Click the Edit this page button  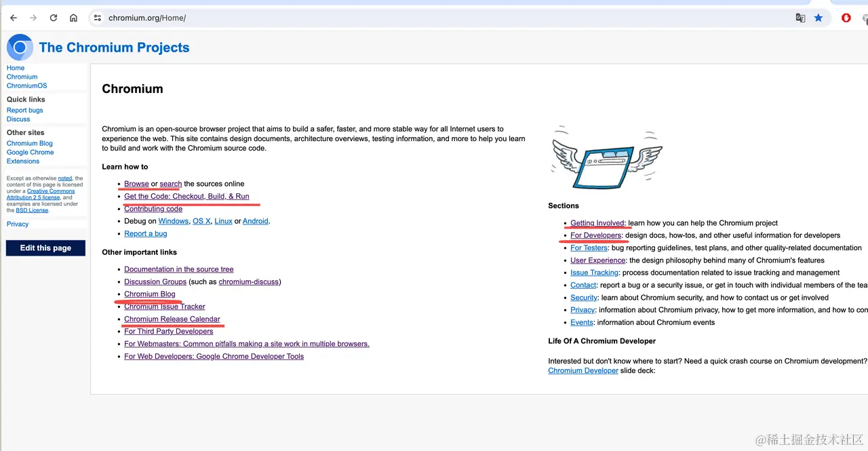pos(45,248)
